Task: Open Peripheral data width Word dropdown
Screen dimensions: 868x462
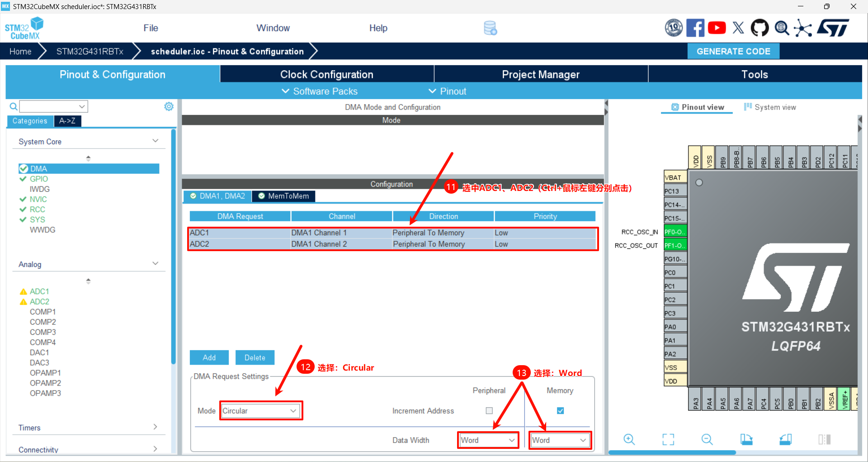Action: coord(488,440)
